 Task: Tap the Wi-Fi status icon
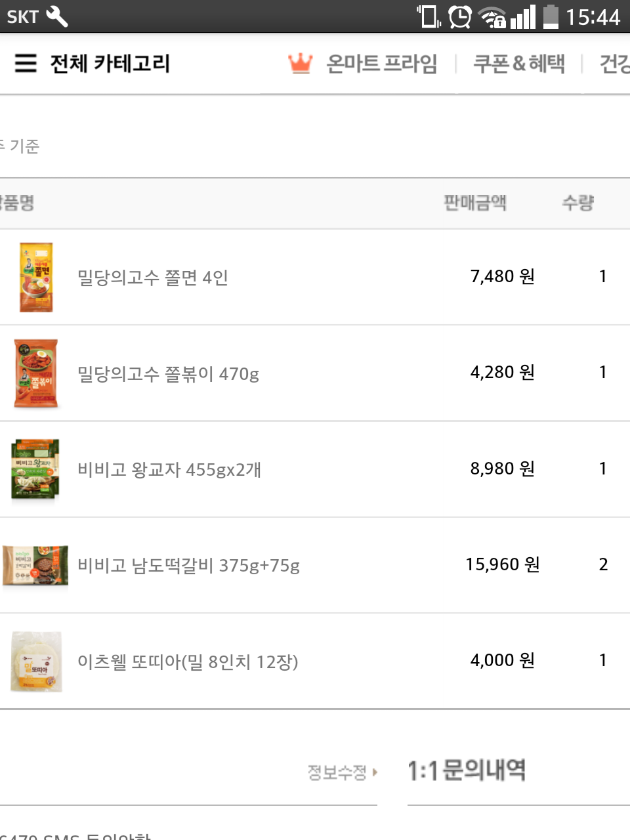[x=492, y=17]
